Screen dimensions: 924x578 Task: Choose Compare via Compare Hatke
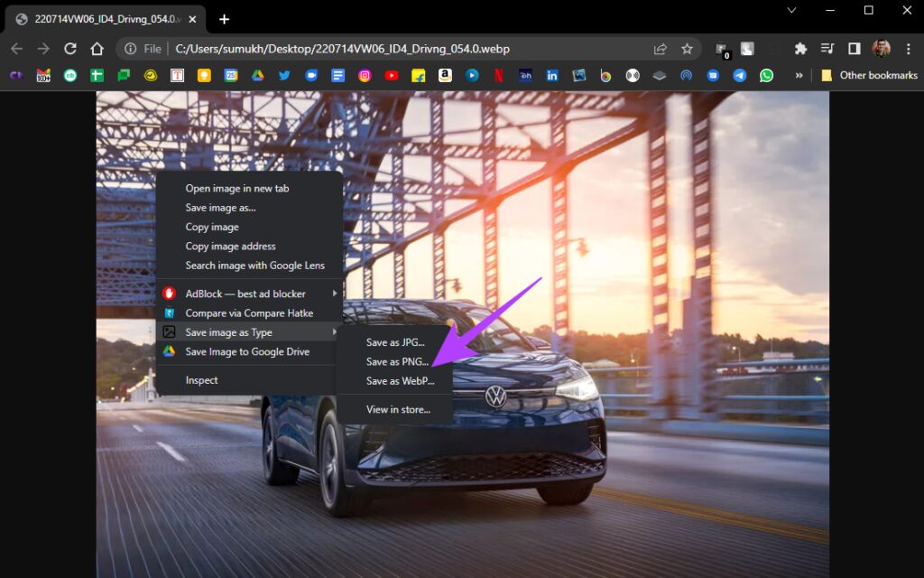[x=249, y=313]
